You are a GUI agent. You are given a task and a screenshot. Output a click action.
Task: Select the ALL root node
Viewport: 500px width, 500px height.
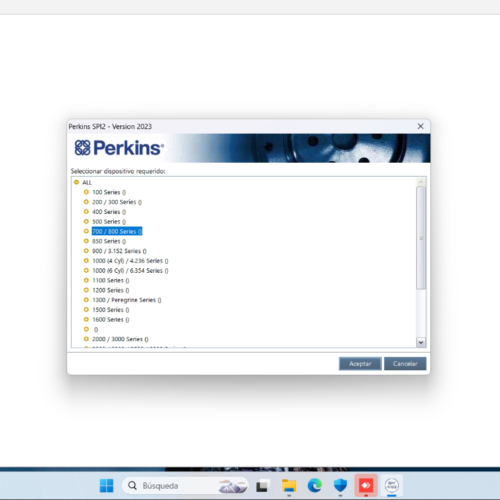tap(87, 183)
